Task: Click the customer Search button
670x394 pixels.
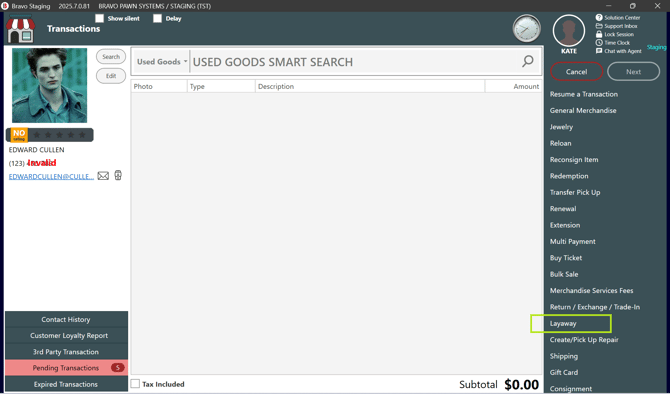Action: click(111, 57)
